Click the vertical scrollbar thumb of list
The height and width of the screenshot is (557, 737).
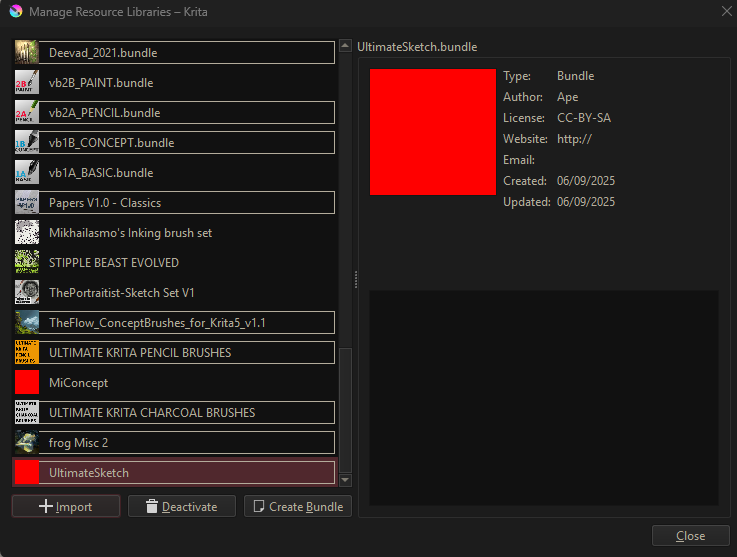pos(345,410)
